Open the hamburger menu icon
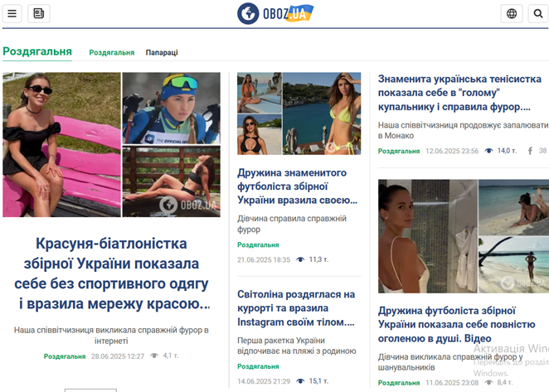Screen dimensions: 549x392 [12, 13]
